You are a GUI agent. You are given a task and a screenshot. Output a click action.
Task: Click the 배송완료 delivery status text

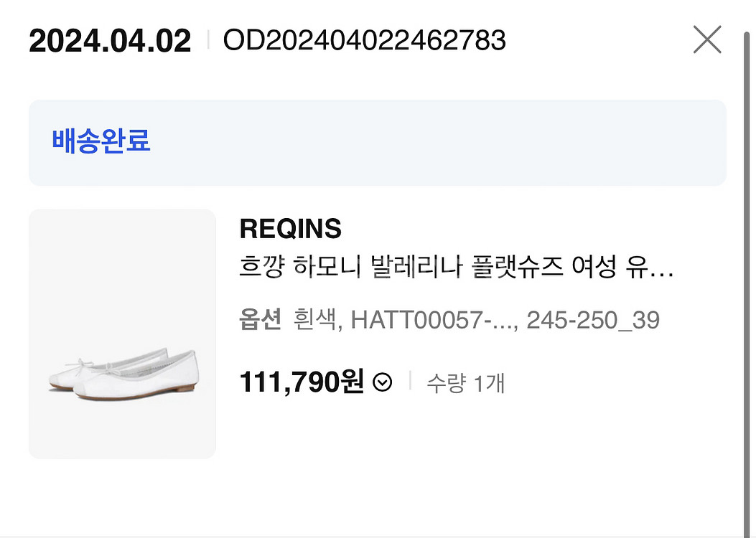[x=101, y=141]
